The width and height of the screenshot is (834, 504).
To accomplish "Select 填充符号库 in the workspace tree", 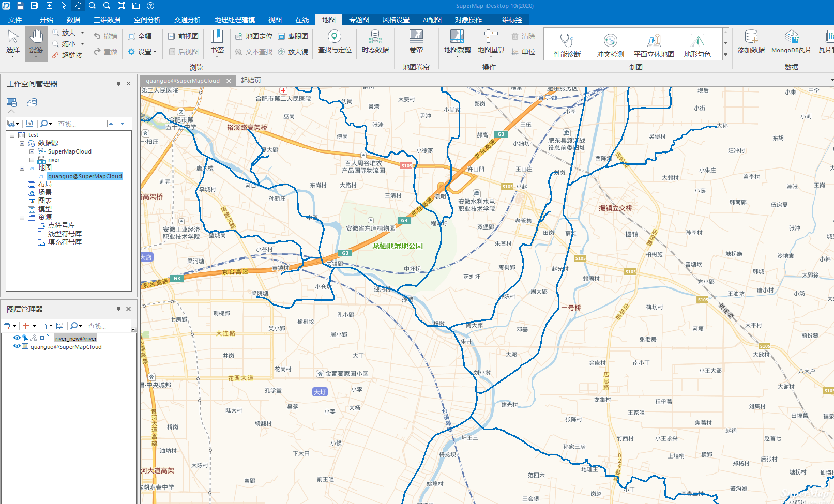I will click(65, 242).
